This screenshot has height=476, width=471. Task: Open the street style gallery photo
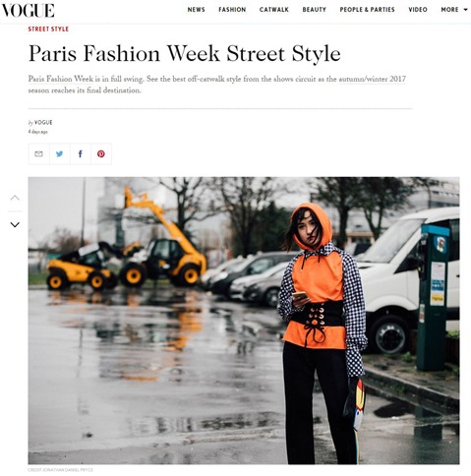click(244, 321)
